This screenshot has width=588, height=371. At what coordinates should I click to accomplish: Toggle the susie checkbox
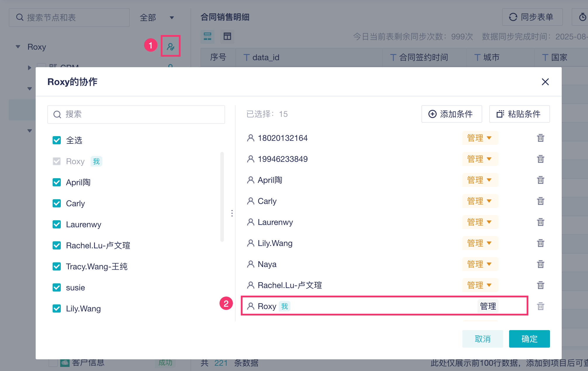pyautogui.click(x=57, y=287)
